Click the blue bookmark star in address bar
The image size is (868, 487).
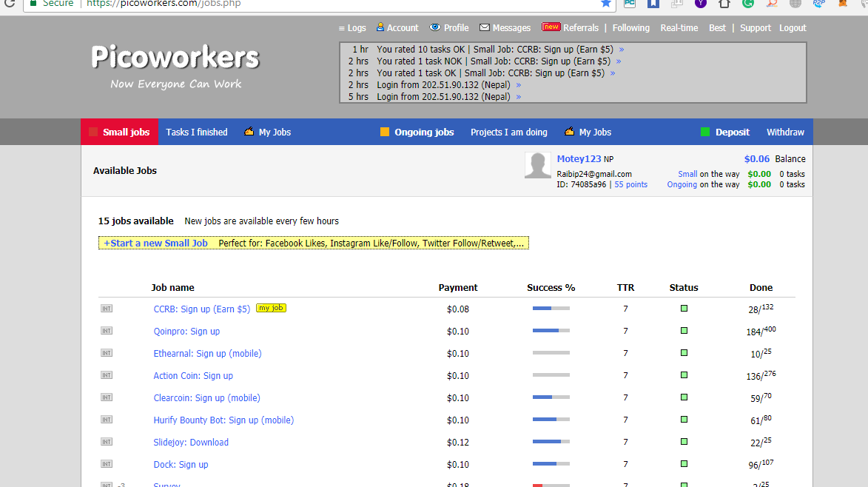[605, 3]
